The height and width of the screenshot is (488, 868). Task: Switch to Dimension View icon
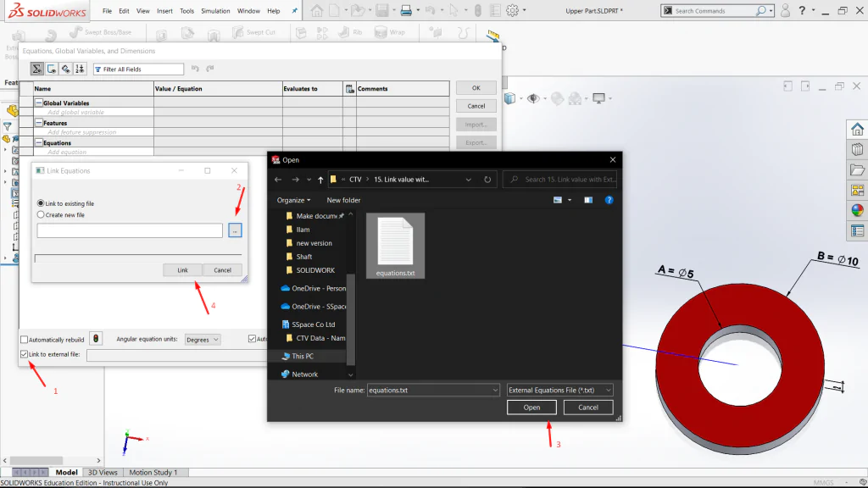[x=66, y=69]
